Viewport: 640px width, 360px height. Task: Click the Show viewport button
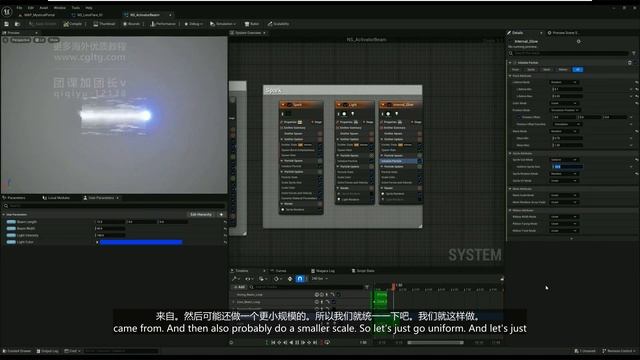coord(54,40)
